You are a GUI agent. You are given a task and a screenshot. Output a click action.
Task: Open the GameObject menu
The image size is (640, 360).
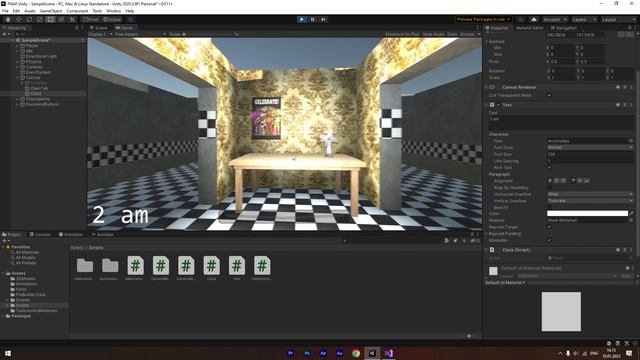[51, 11]
